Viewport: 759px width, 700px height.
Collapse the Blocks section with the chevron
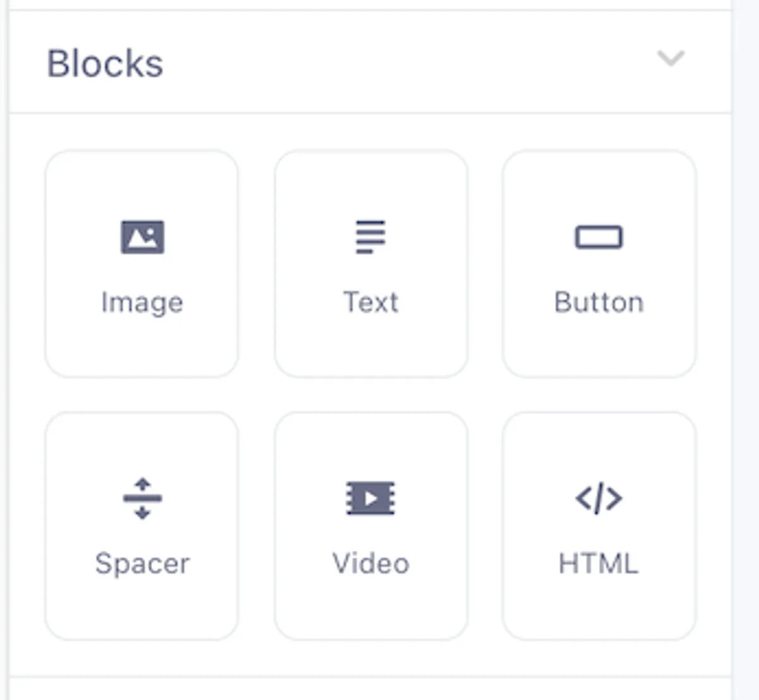pyautogui.click(x=671, y=58)
